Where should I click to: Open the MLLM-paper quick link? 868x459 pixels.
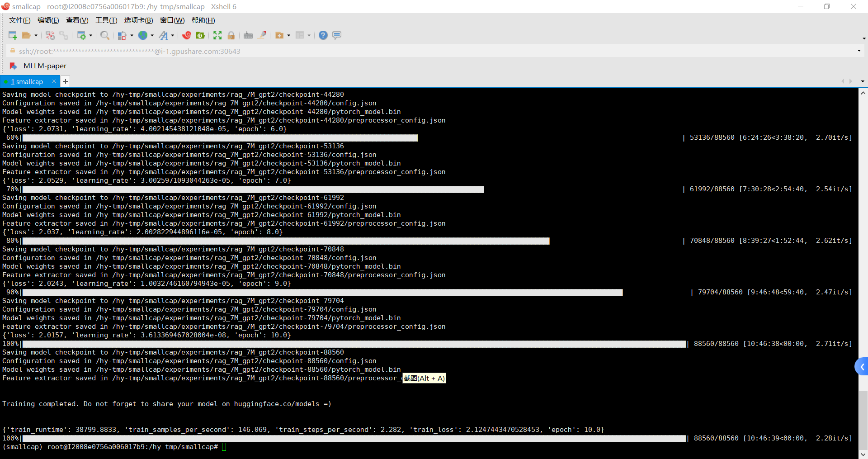[45, 66]
